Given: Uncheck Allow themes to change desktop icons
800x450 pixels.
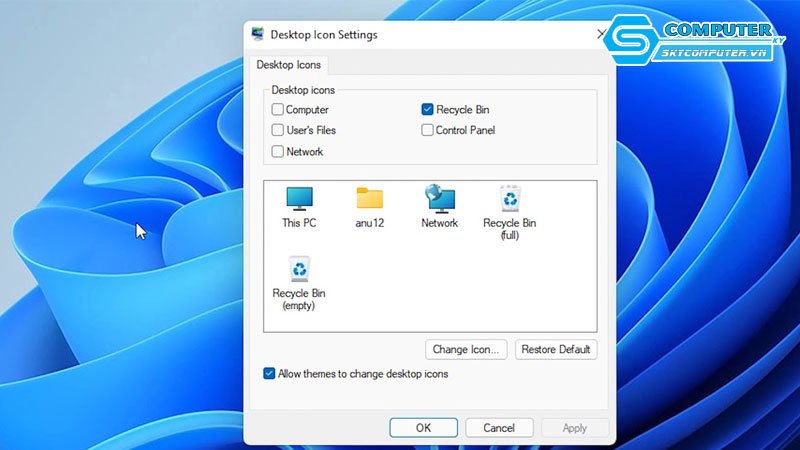Looking at the screenshot, I should coord(269,373).
